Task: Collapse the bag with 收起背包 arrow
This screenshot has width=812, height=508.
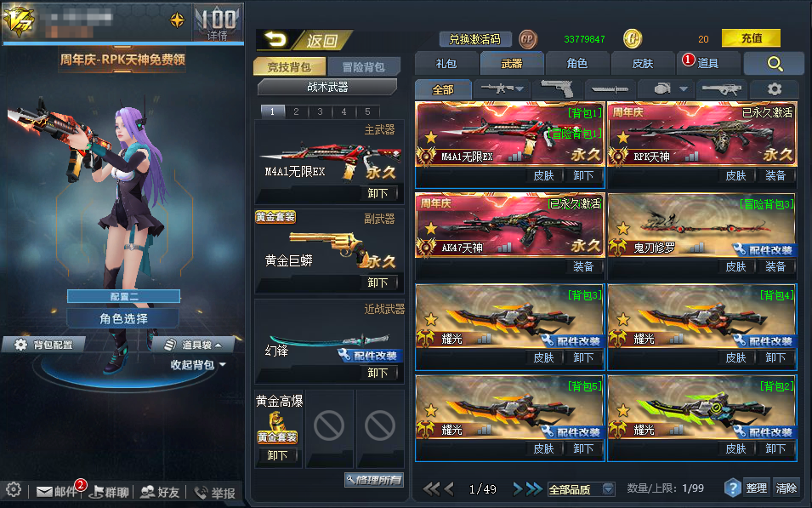Action: [198, 365]
